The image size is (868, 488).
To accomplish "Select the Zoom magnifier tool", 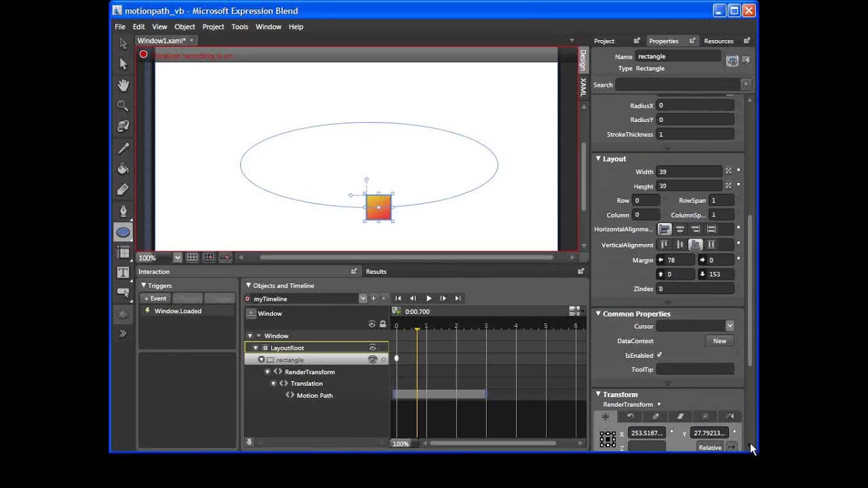I will point(123,106).
